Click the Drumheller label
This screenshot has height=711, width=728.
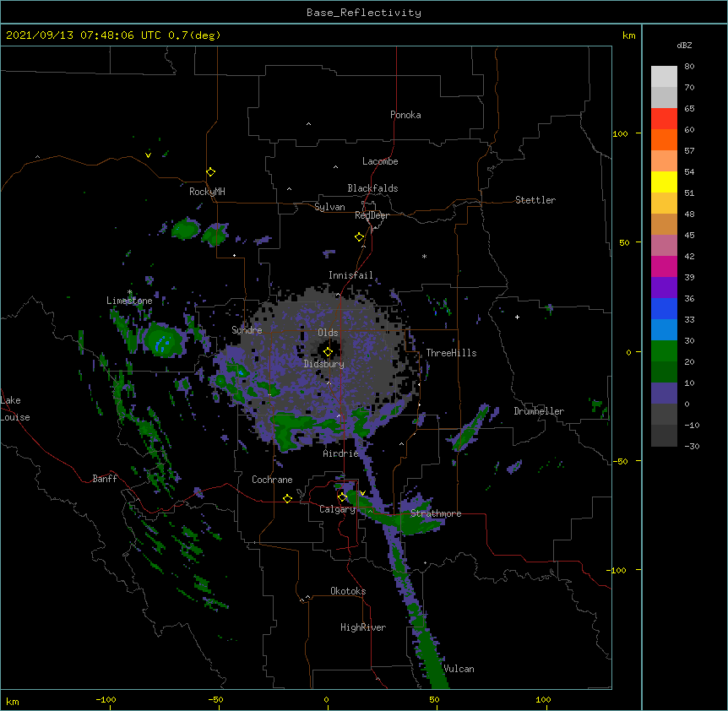click(x=539, y=411)
